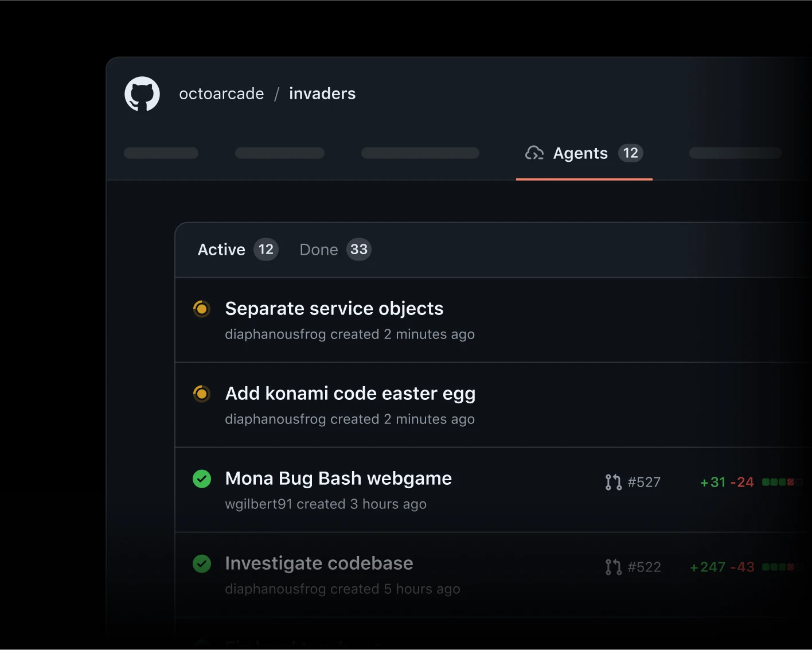This screenshot has height=650, width=812.
Task: Click the diff stat +247 -43
Action: [x=721, y=567]
